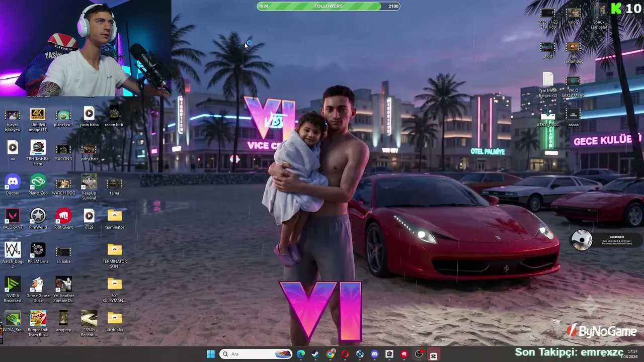This screenshot has height=362, width=644.
Task: Select the Untitled image (11) file
Action: coord(38,119)
